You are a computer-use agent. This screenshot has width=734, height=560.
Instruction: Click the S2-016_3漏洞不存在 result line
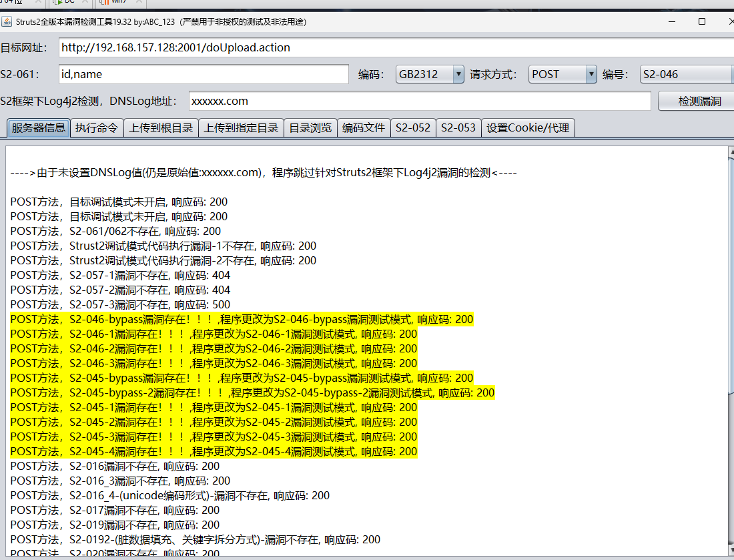click(120, 481)
